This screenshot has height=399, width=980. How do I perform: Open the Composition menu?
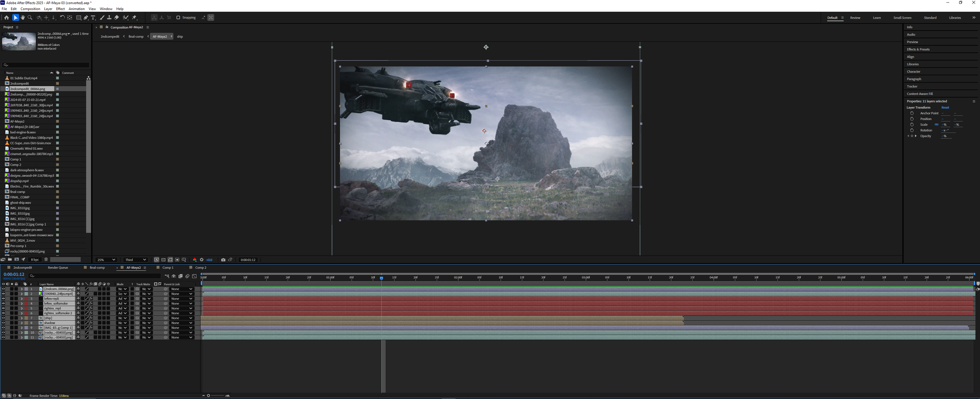pyautogui.click(x=30, y=9)
